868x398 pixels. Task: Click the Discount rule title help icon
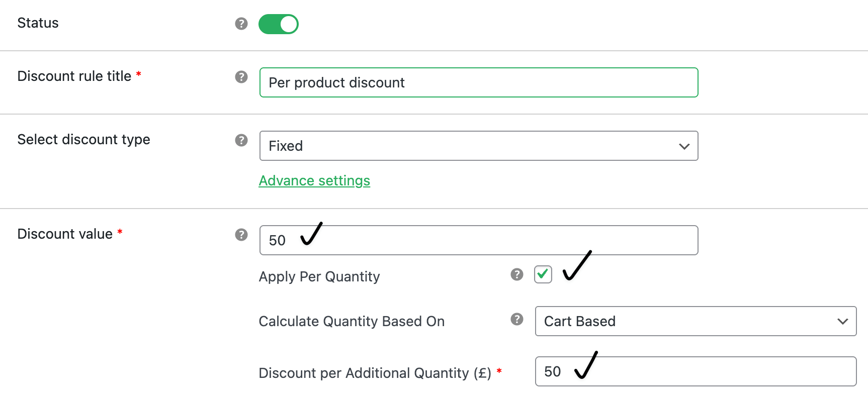point(241,77)
